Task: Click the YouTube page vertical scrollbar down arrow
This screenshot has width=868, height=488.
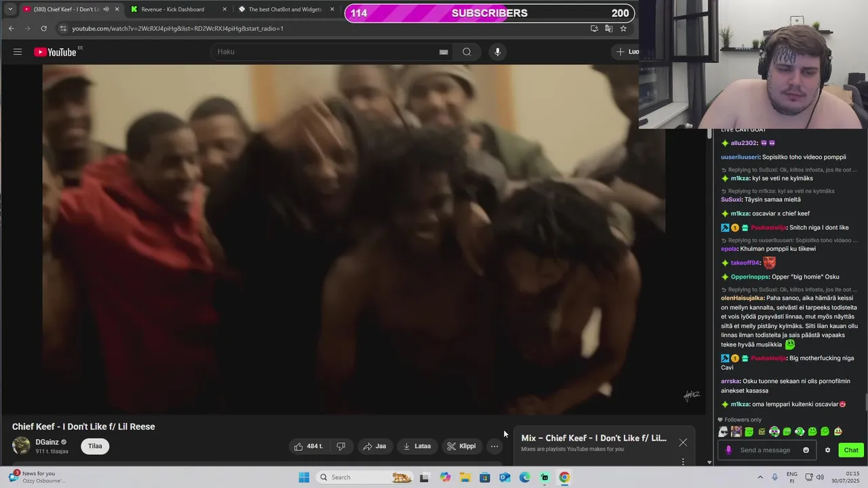Action: 709,462
